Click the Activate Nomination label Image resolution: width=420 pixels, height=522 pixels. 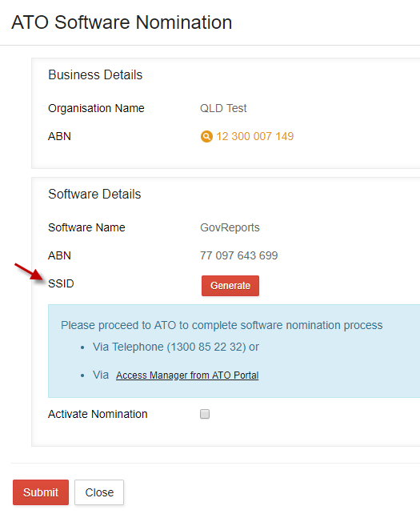[98, 414]
